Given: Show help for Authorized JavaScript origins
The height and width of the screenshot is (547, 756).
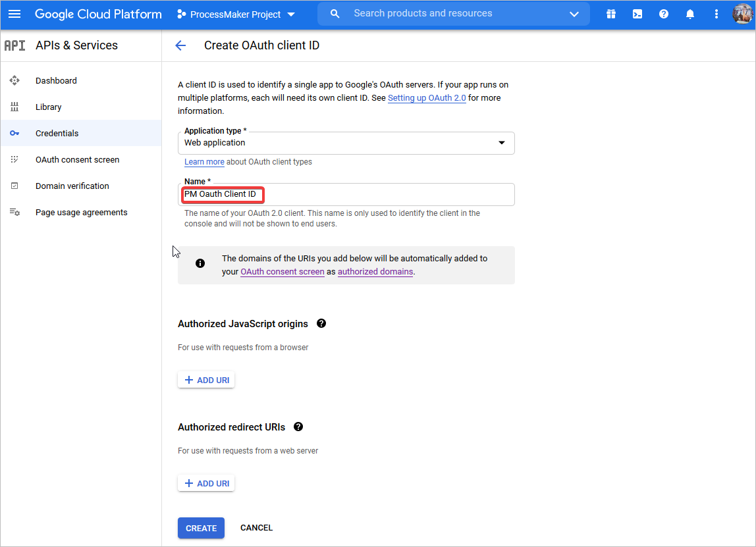Looking at the screenshot, I should [321, 323].
